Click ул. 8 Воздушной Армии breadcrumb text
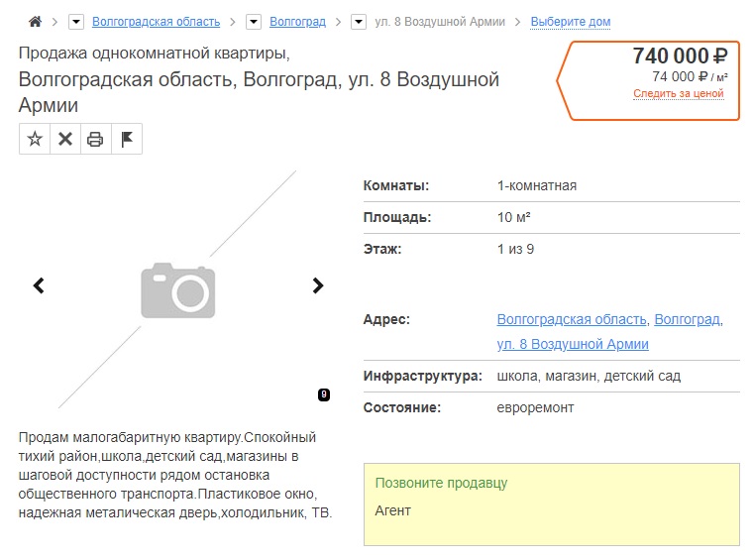This screenshot has height=560, width=753. click(x=440, y=22)
